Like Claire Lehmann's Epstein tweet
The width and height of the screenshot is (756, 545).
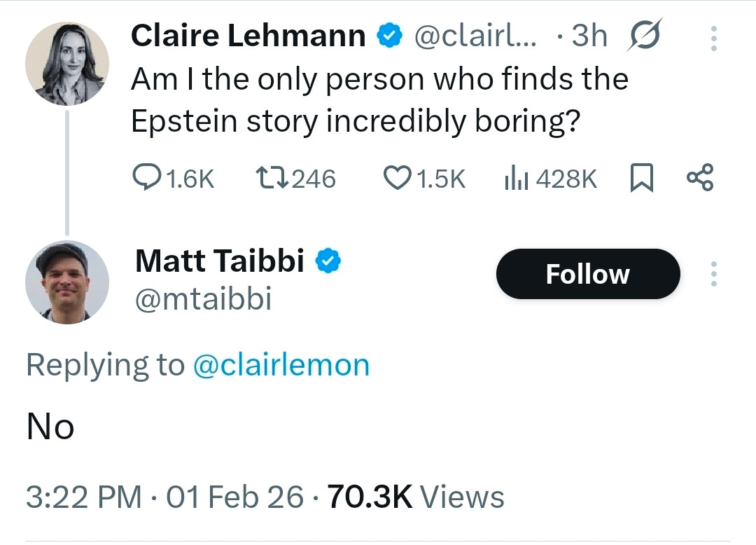pos(398,179)
